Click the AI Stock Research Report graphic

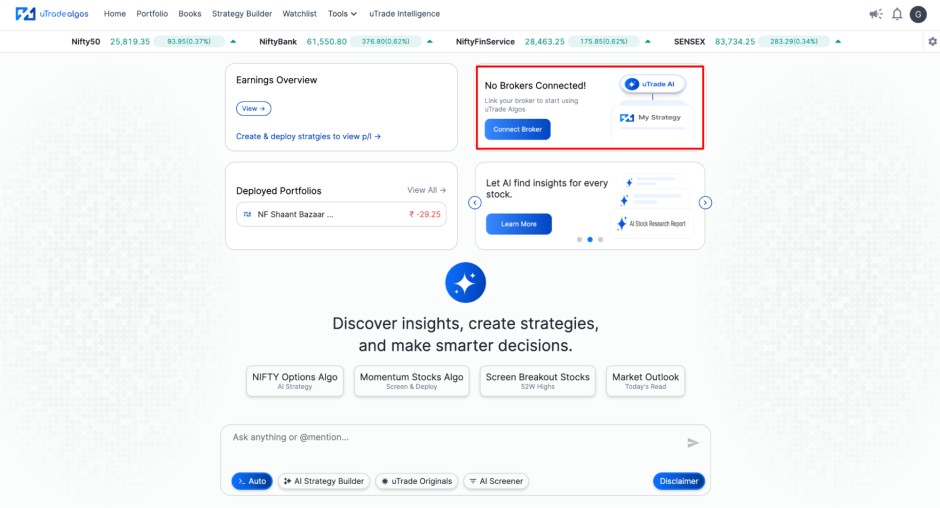coord(652,224)
